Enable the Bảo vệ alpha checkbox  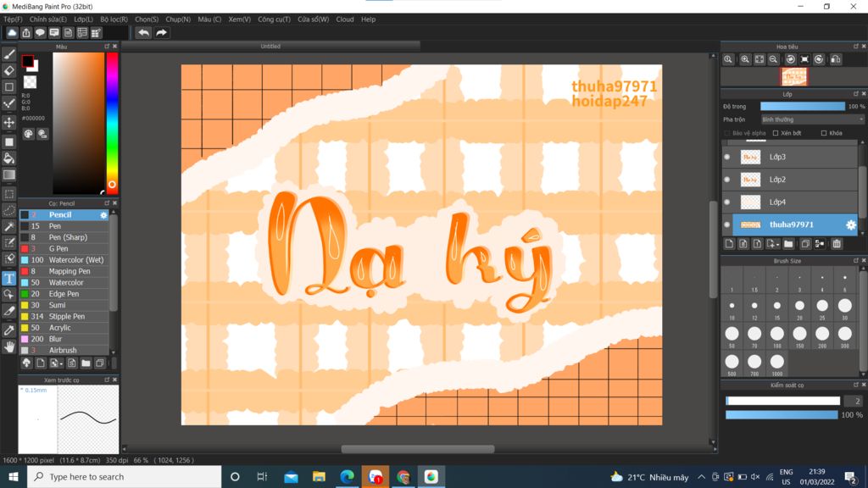tap(727, 133)
